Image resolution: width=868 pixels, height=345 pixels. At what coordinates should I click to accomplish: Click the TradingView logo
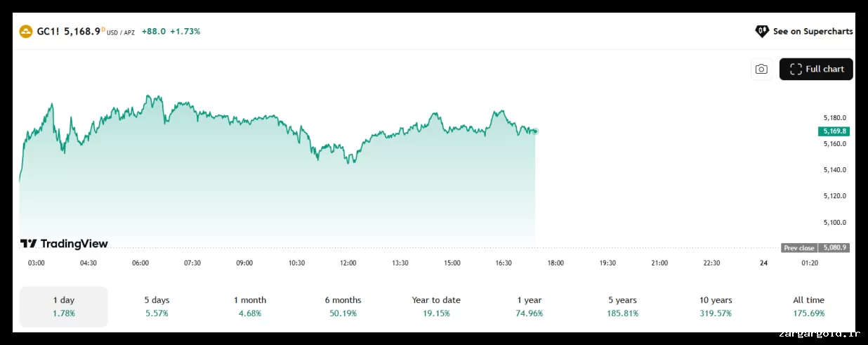(64, 244)
